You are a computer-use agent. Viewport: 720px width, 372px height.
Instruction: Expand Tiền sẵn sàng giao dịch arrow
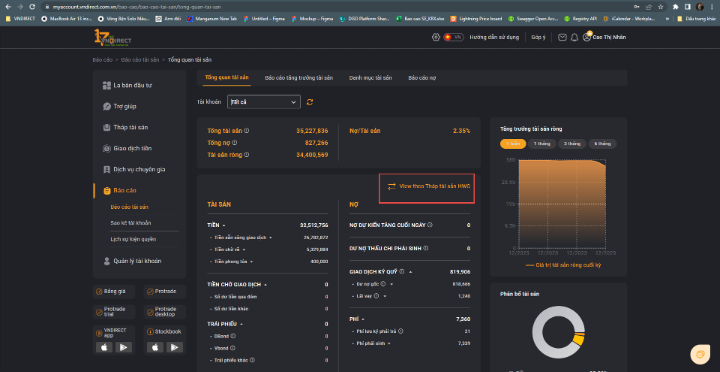[270, 237]
